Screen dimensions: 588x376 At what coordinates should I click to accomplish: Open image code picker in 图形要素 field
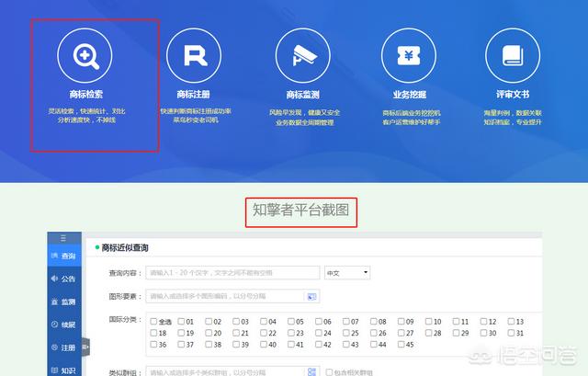pyautogui.click(x=311, y=296)
